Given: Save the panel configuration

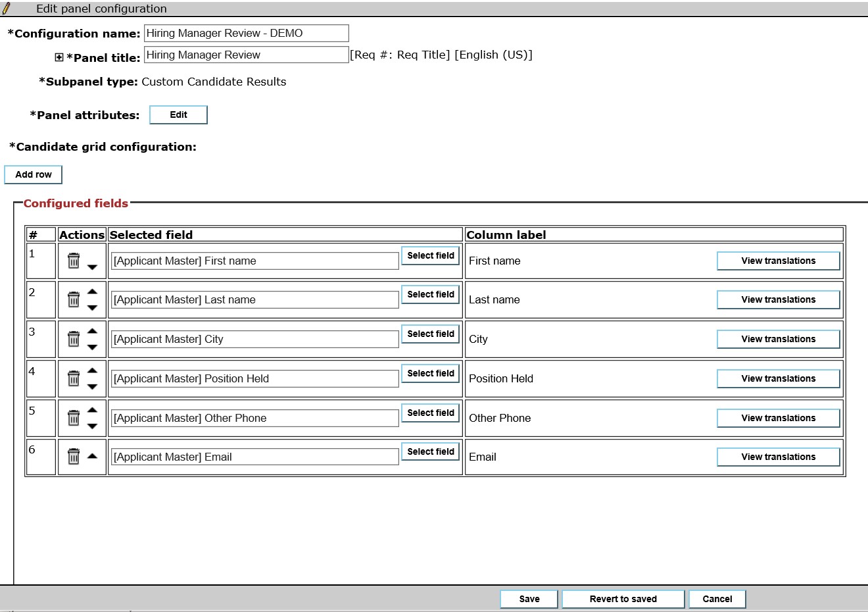Looking at the screenshot, I should [x=529, y=599].
